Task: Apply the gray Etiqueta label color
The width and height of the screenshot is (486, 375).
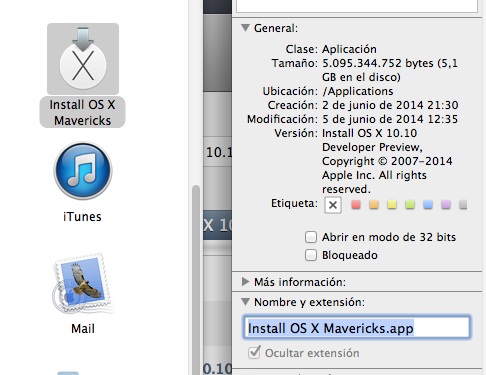Action: point(463,204)
